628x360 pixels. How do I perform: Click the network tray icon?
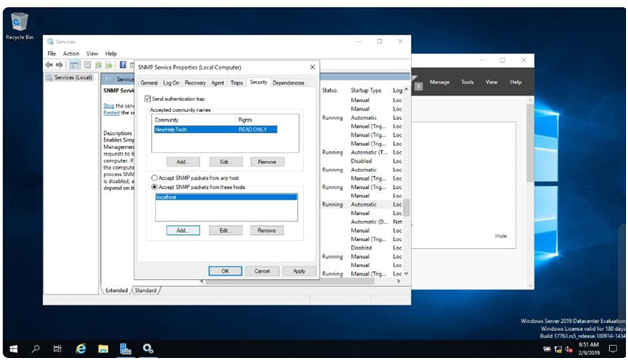point(558,350)
